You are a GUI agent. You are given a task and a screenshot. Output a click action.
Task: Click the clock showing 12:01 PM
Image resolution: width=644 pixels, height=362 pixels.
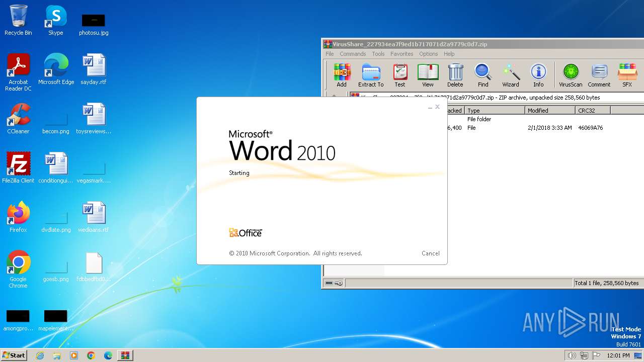[x=618, y=355]
